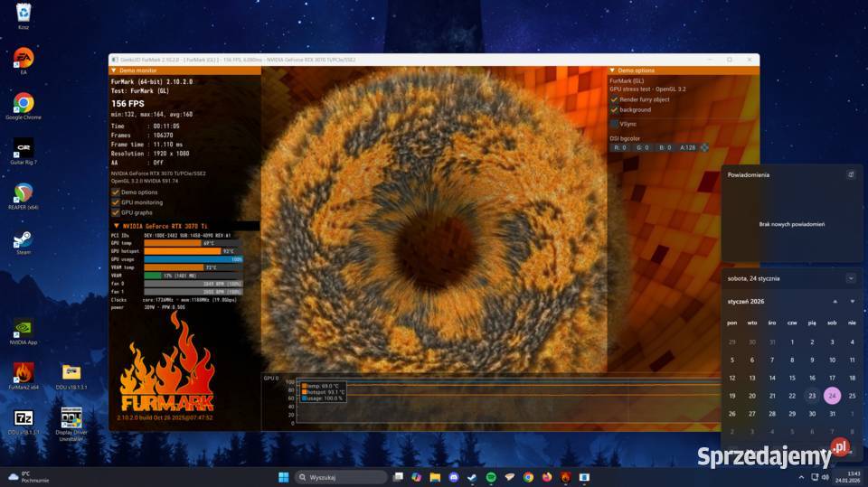This screenshot has height=487, width=868.
Task: Open the Guitar Rig 7 desktop icon
Action: point(24,149)
